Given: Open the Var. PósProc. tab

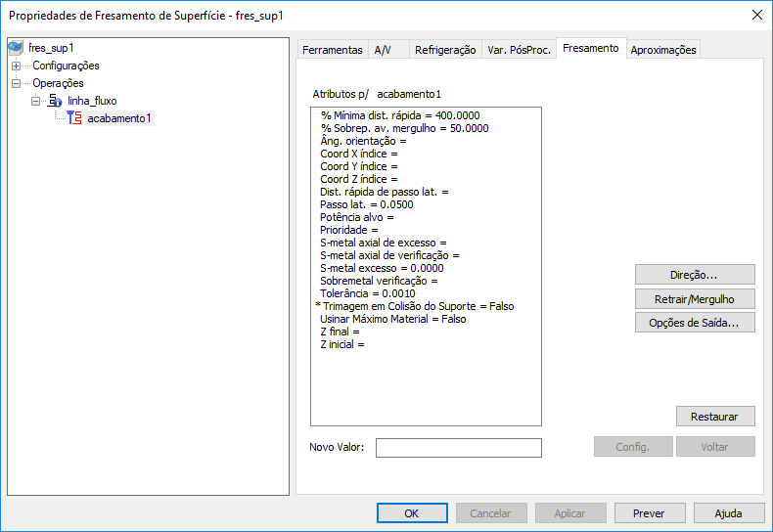Looking at the screenshot, I should click(520, 50).
